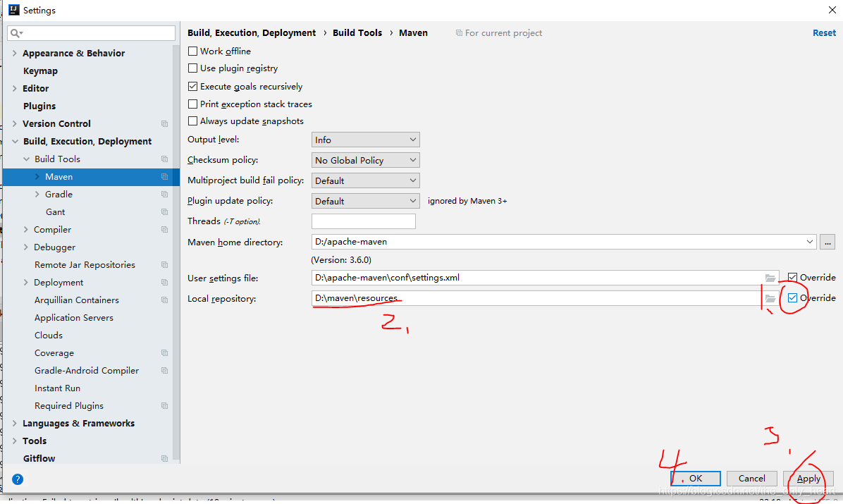This screenshot has height=504, width=843.
Task: Click Build Tools in breadcrumb
Action: pyautogui.click(x=357, y=33)
